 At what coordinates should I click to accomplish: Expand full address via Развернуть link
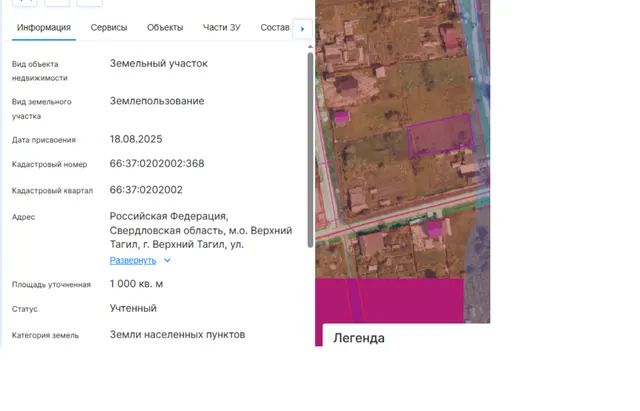(x=133, y=260)
